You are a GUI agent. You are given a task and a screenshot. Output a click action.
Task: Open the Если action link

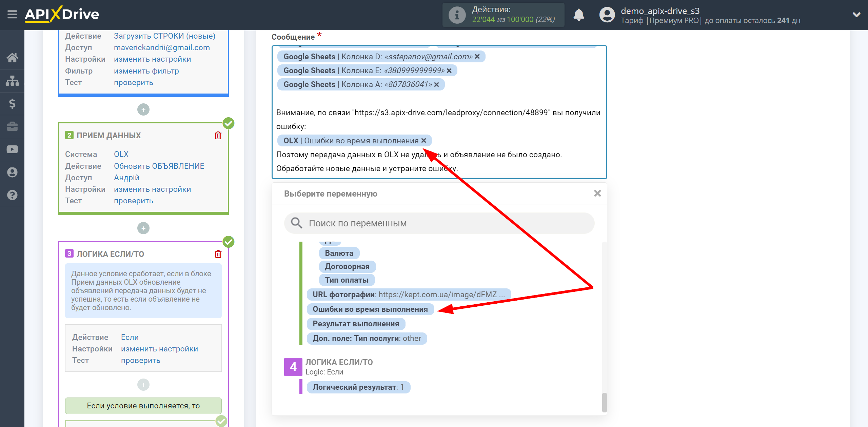click(130, 337)
